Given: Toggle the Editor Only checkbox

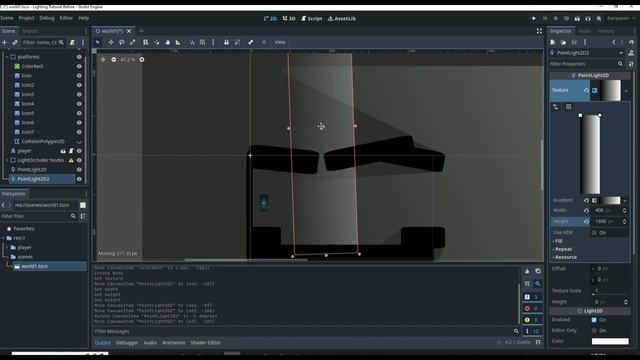Looking at the screenshot, I should (x=594, y=330).
